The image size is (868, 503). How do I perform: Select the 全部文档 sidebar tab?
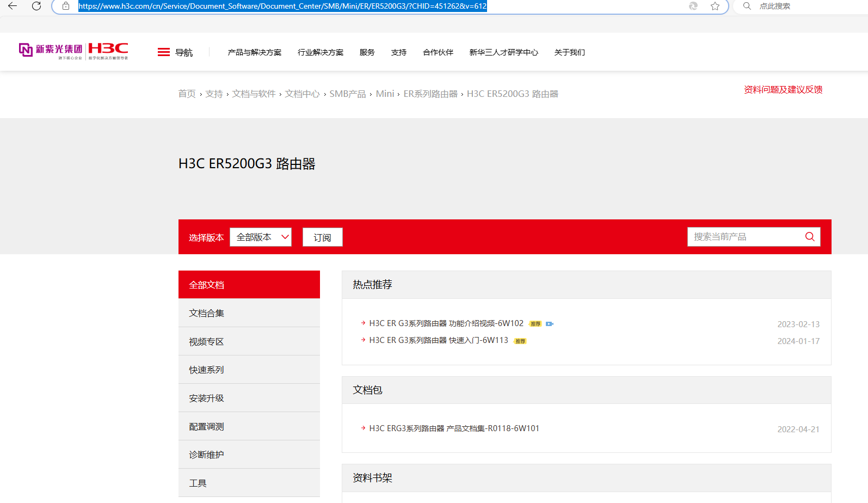[249, 285]
